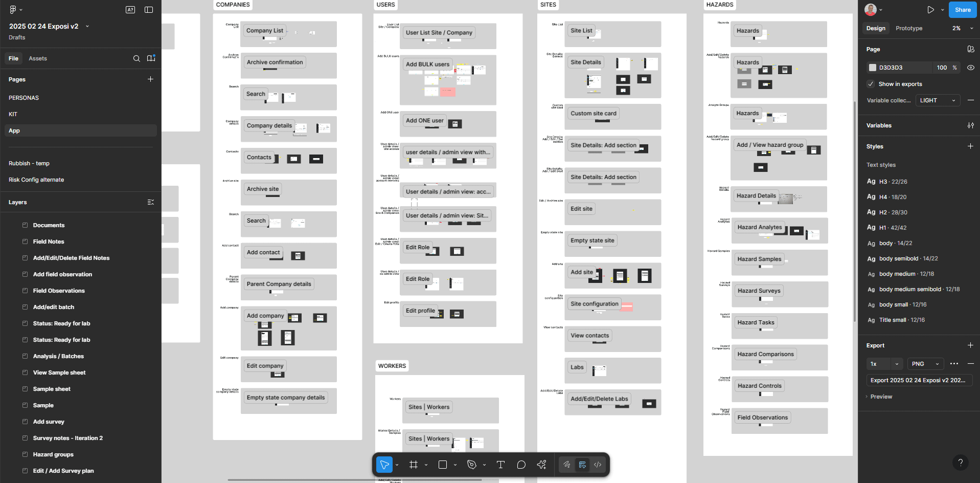Open the search in the file panel
This screenshot has height=483, width=980.
(136, 58)
